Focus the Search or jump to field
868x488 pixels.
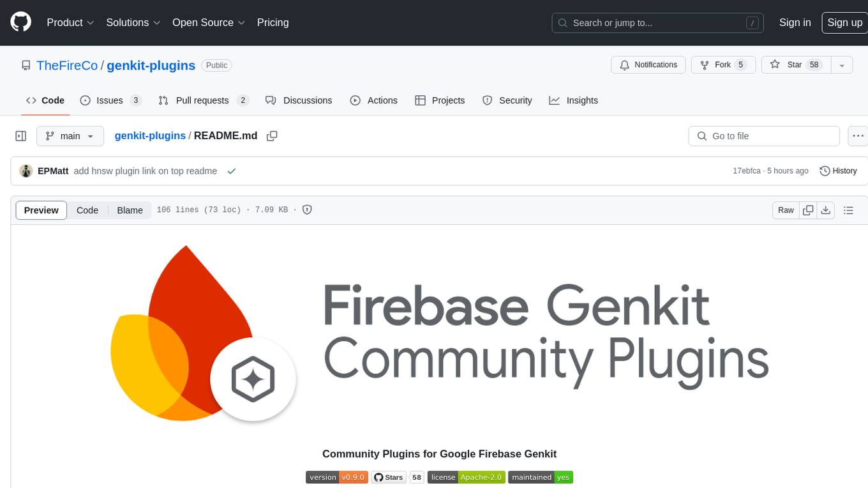point(658,22)
